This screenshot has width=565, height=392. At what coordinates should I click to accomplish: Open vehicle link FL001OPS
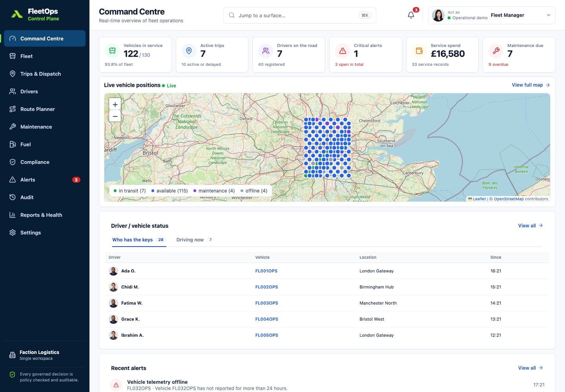click(266, 271)
